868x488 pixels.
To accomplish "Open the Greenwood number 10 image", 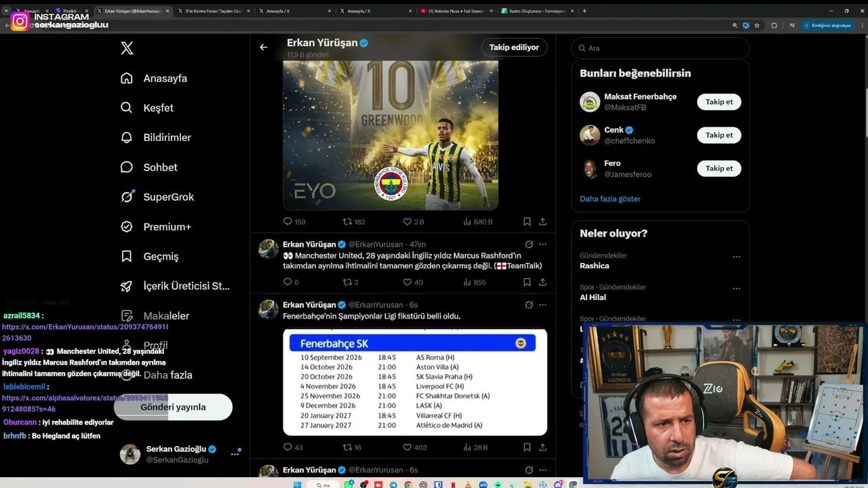I will click(391, 136).
